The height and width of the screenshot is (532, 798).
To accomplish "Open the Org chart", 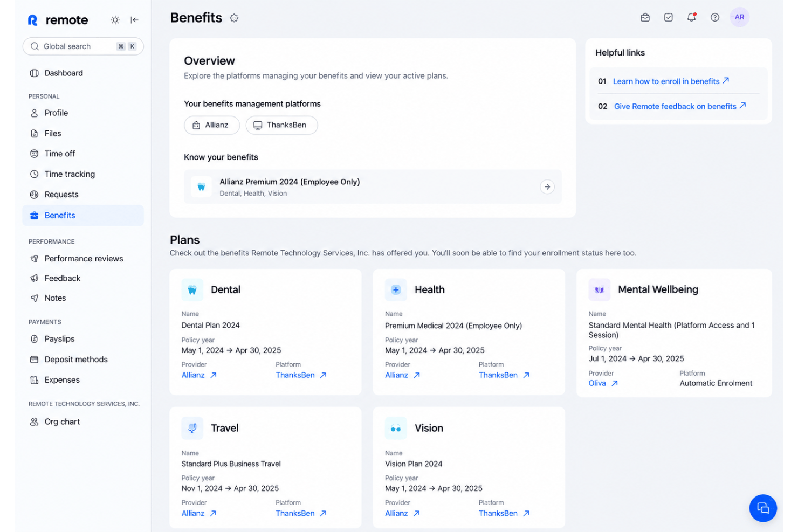I will 83,422.
